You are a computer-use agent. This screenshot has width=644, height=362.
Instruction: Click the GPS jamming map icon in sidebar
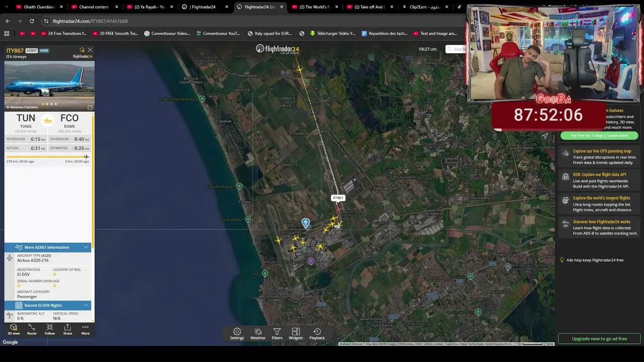coord(566,153)
